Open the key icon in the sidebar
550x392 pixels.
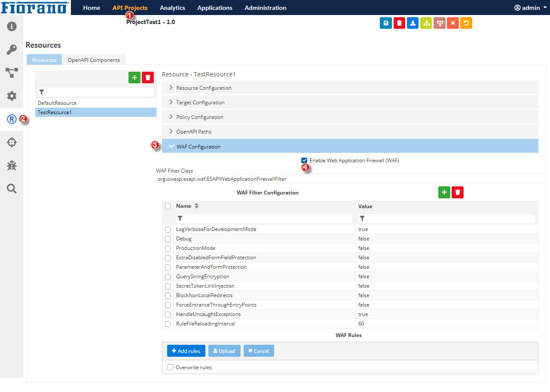tap(12, 50)
